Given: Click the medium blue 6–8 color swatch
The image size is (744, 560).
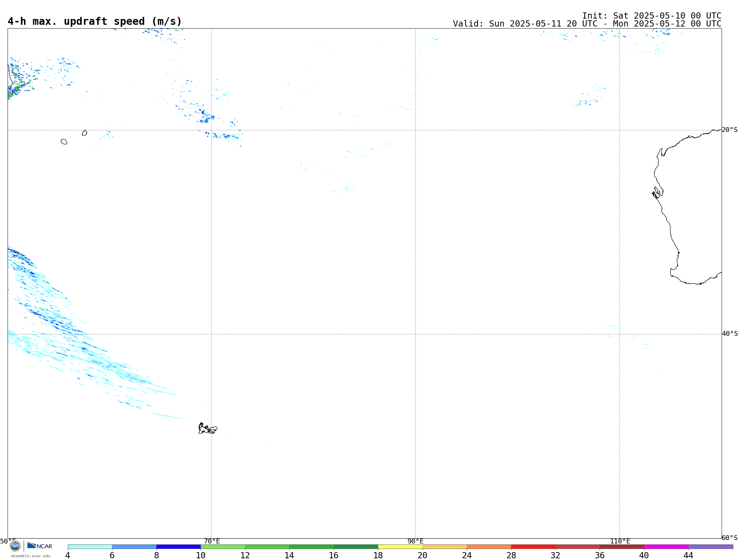Looking at the screenshot, I should (134, 547).
